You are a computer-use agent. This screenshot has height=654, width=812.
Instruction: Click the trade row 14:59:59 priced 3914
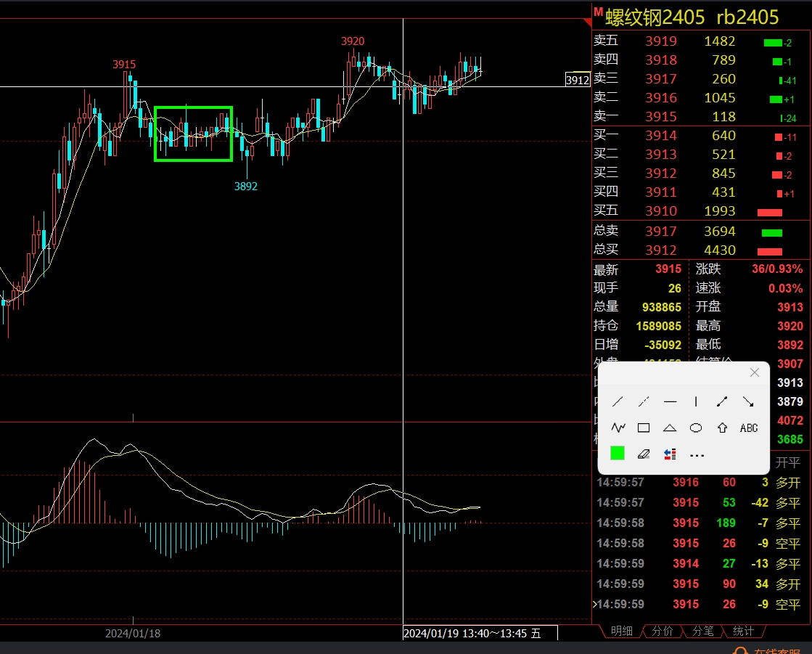point(699,563)
